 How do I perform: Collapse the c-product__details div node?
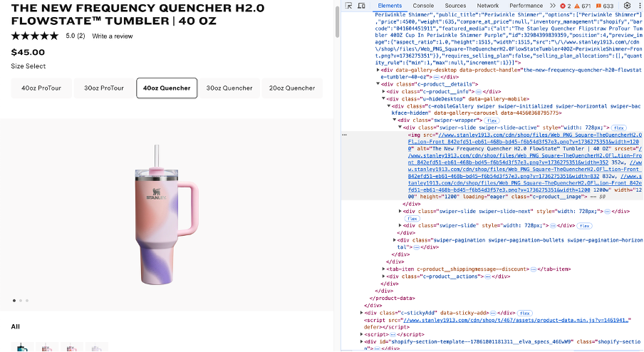(x=378, y=84)
